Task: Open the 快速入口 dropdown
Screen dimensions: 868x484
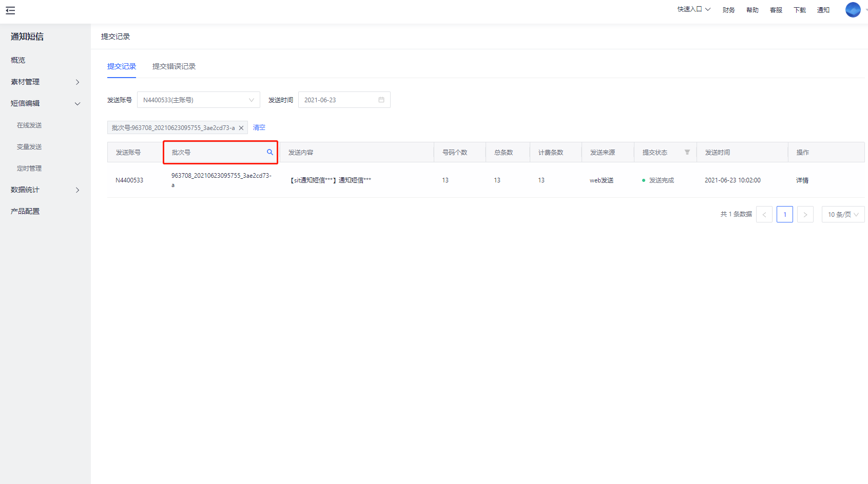Action: tap(694, 9)
